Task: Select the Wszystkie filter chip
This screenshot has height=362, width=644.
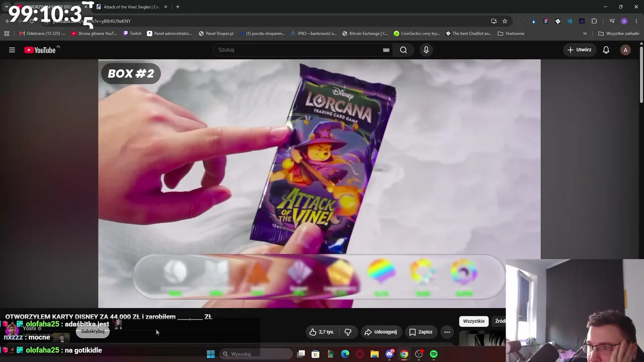Action: pos(474,321)
